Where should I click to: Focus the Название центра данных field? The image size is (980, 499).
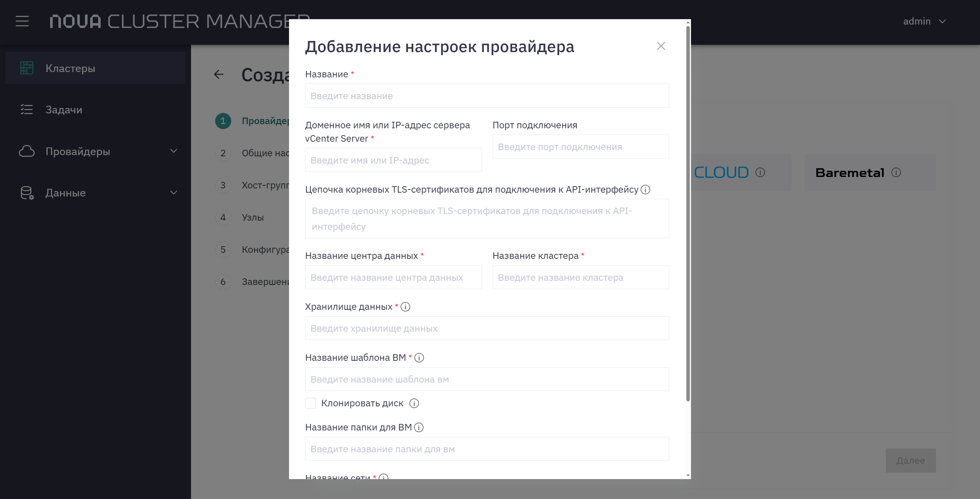[393, 277]
